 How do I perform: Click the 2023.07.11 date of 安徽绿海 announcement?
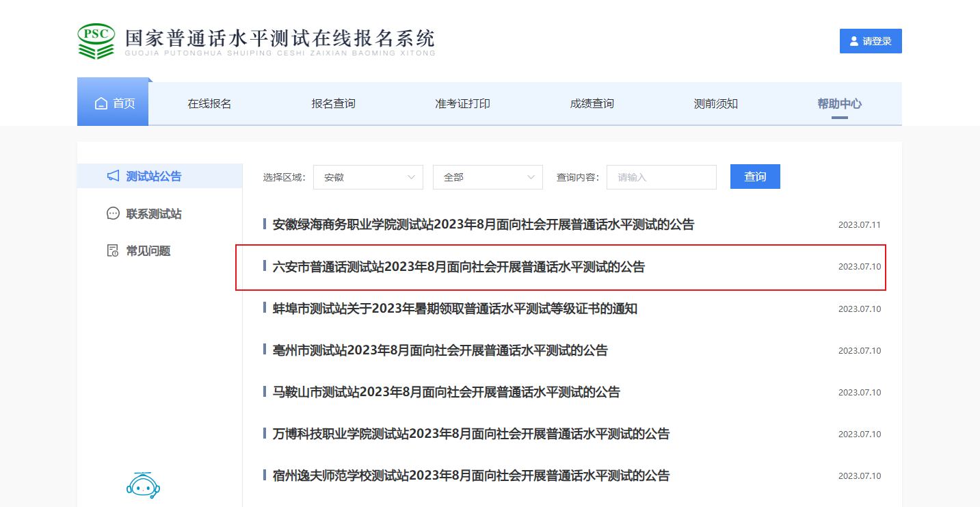[860, 225]
